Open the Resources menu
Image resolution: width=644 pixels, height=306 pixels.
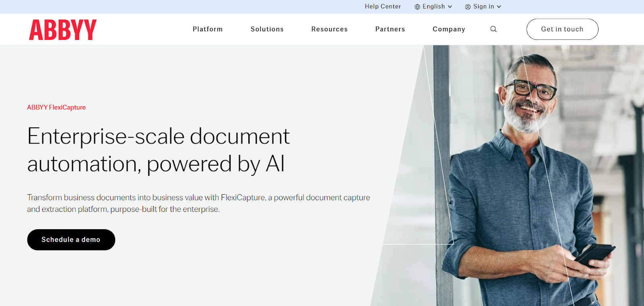(330, 29)
